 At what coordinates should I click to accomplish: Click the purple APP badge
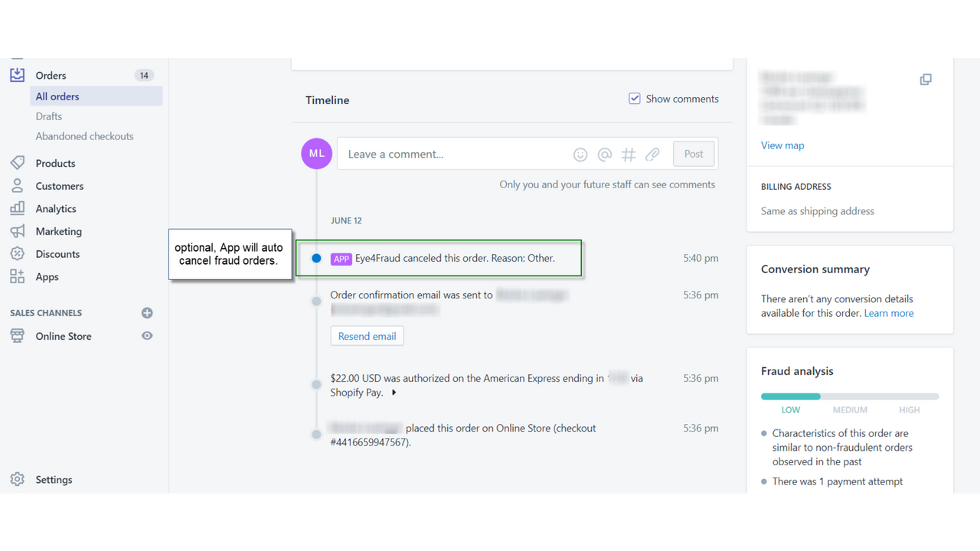click(341, 259)
